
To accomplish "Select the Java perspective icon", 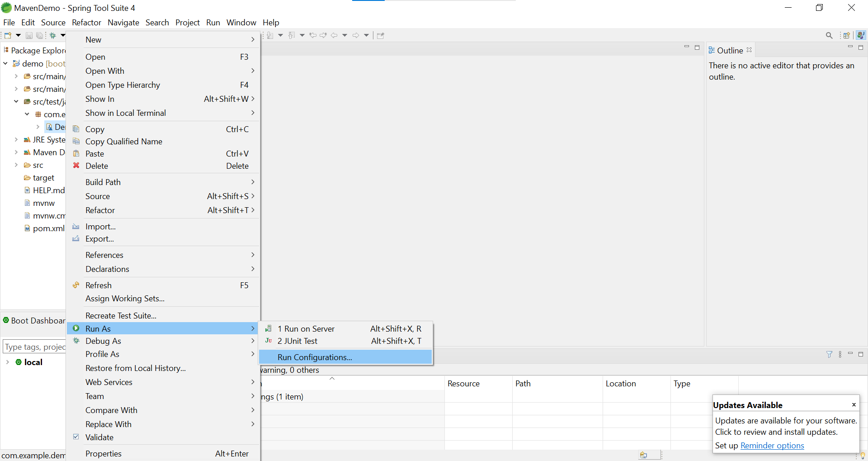I will 861,35.
